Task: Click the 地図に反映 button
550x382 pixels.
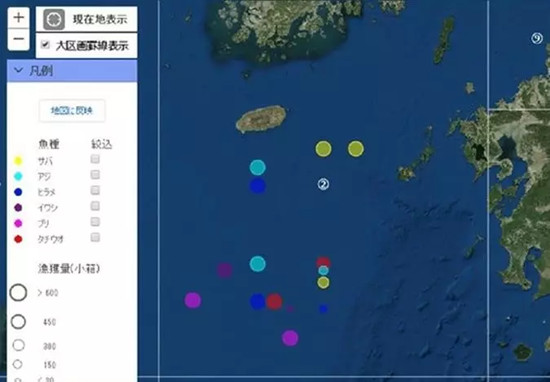Action: click(x=72, y=111)
